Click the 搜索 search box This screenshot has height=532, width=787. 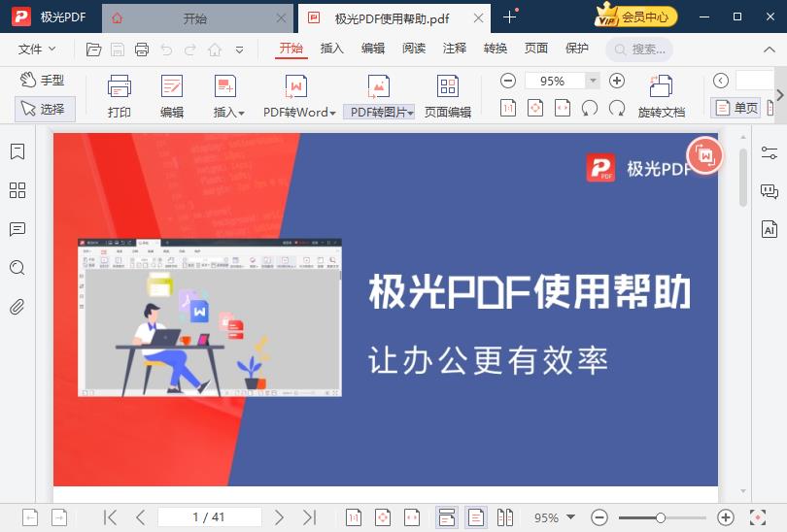click(639, 50)
